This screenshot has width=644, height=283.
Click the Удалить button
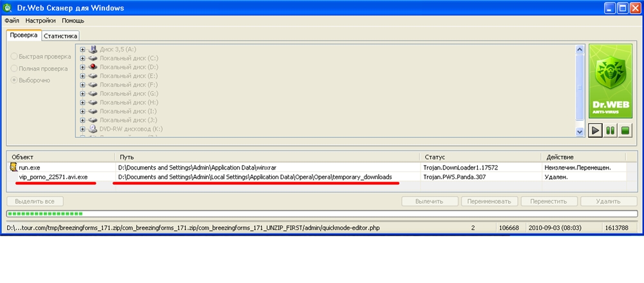[609, 202]
